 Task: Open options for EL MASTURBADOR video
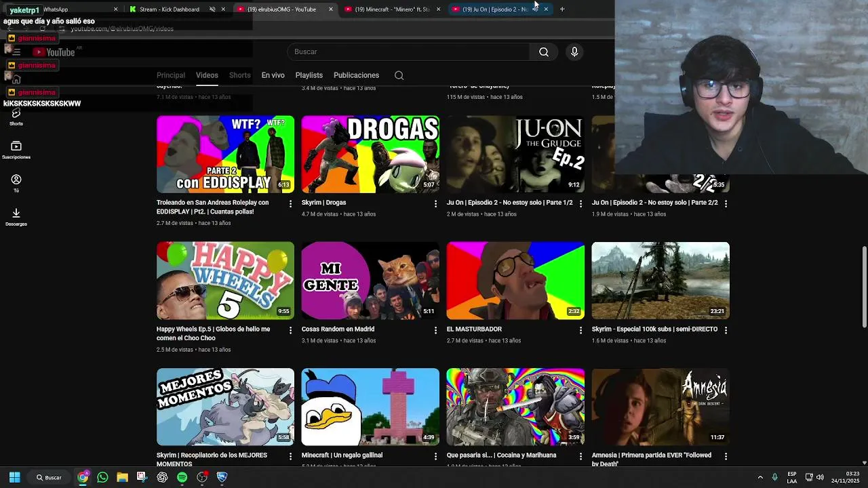[x=580, y=330]
